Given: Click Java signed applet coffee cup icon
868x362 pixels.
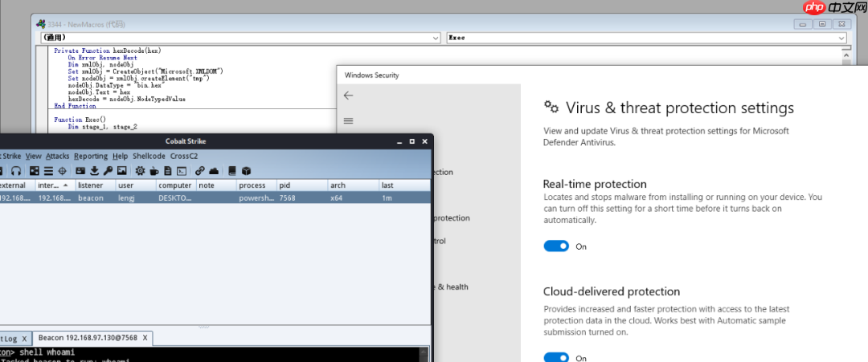Looking at the screenshot, I should click(x=154, y=171).
